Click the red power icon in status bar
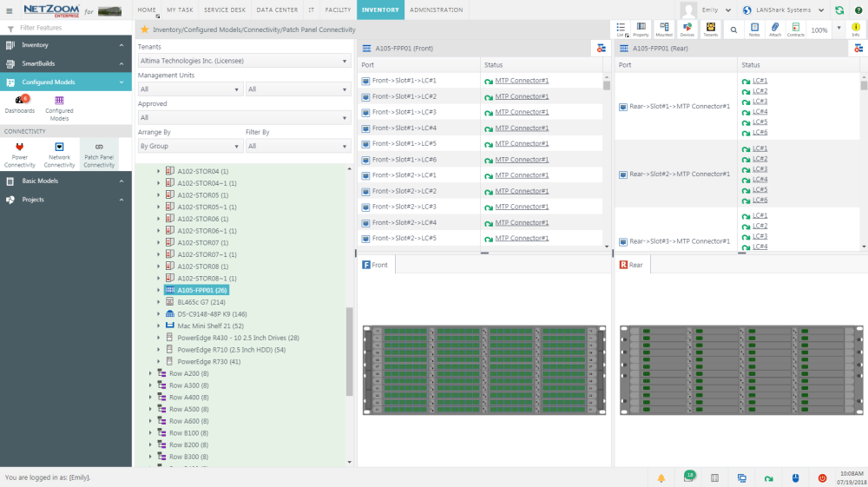The width and height of the screenshot is (868, 487). pos(822,477)
